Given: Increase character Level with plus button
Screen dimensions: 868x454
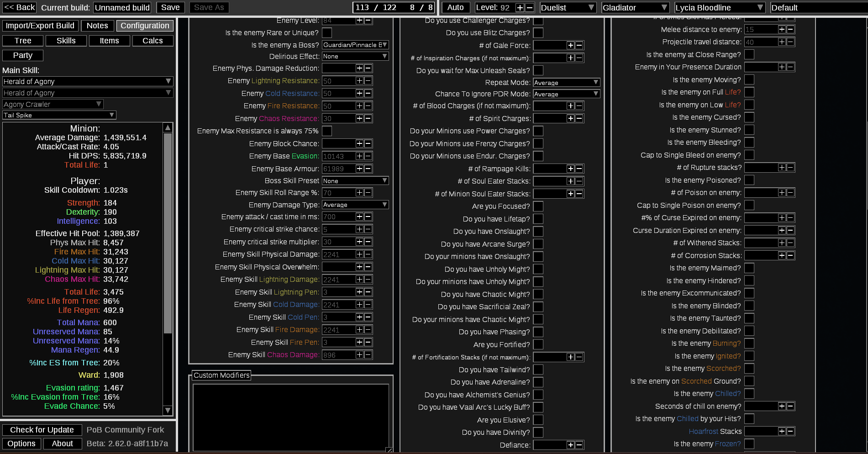Looking at the screenshot, I should [x=520, y=7].
